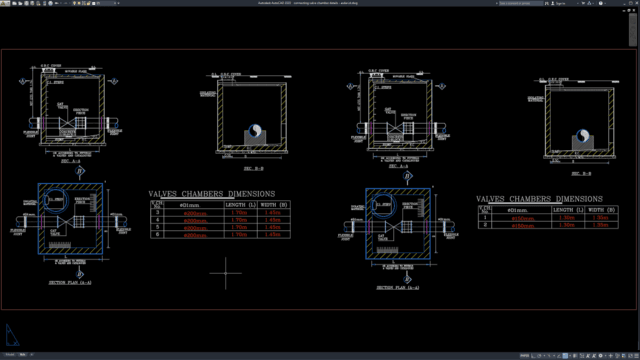Add a new layout with the plus tab
The width and height of the screenshot is (640, 360).
point(31,354)
